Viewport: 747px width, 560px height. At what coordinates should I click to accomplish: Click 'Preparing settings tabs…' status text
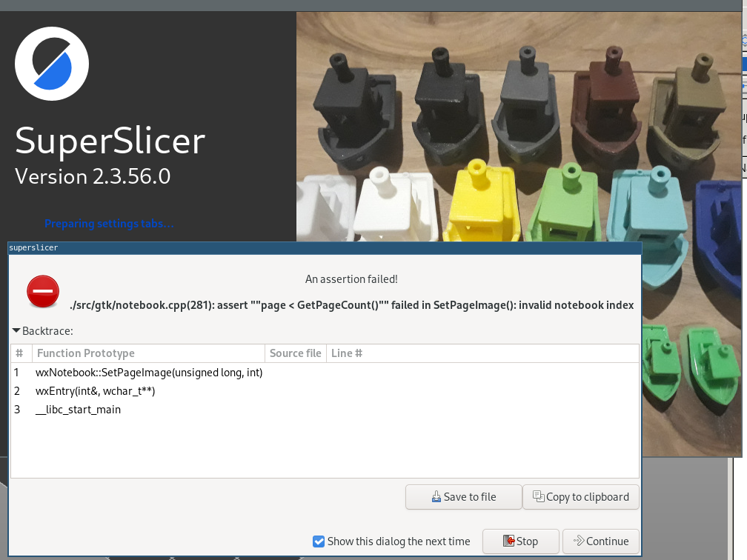tap(109, 224)
